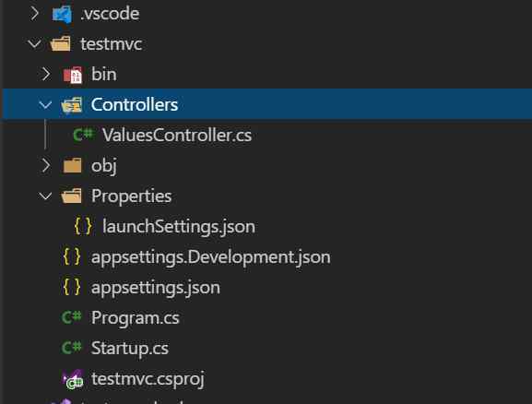Open the testmvc.csproj project file
The width and height of the screenshot is (532, 404).
pyautogui.click(x=148, y=379)
